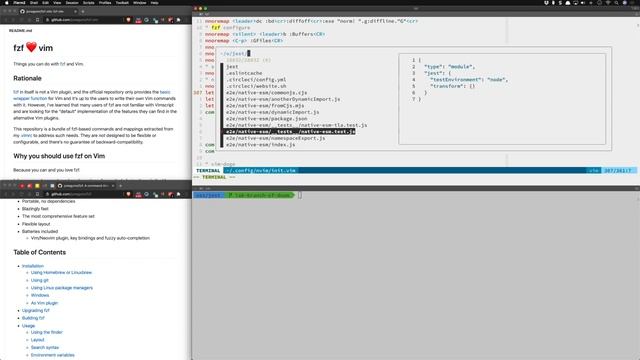Open the Session menu in the menu bar
The image size is (640, 360).
(72, 2)
